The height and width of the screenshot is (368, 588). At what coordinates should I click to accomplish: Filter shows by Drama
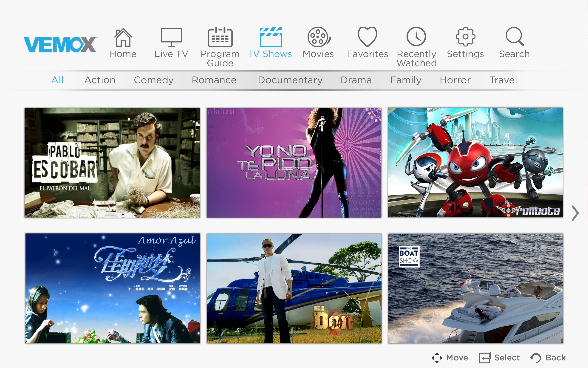click(356, 80)
